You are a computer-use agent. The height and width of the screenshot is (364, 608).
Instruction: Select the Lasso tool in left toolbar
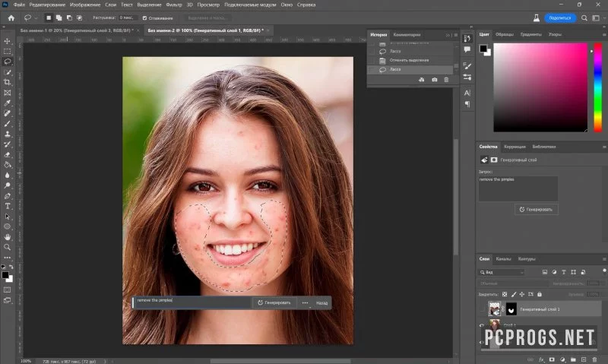pos(7,62)
